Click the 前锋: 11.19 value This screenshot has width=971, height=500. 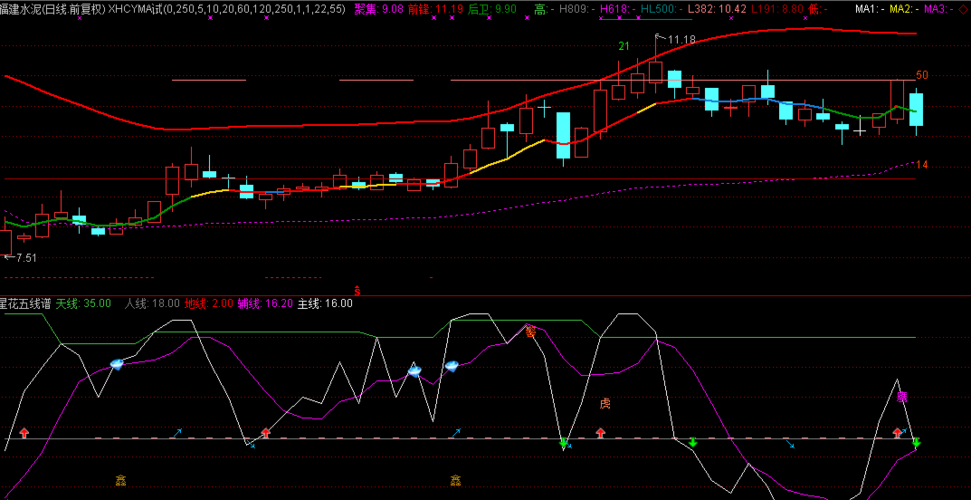click(x=435, y=9)
